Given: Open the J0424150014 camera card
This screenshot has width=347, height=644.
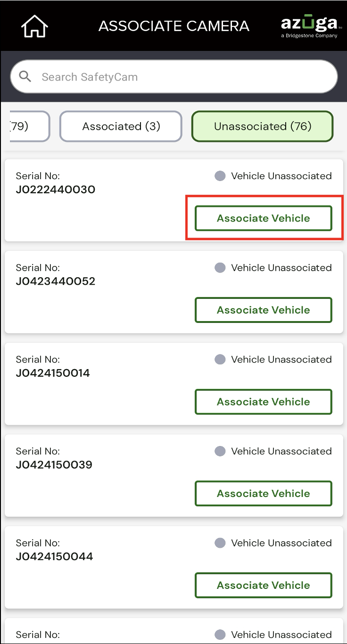Looking at the screenshot, I should (x=174, y=384).
